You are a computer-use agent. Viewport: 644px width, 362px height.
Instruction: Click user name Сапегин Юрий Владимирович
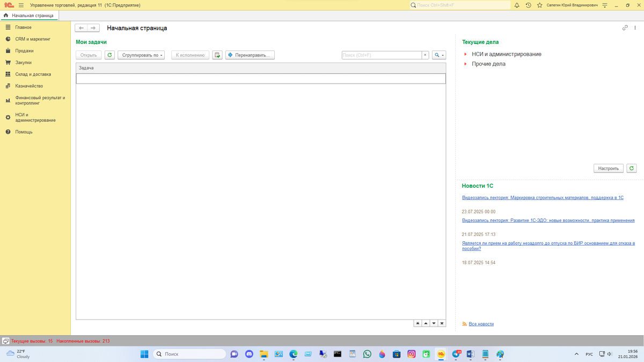572,5
